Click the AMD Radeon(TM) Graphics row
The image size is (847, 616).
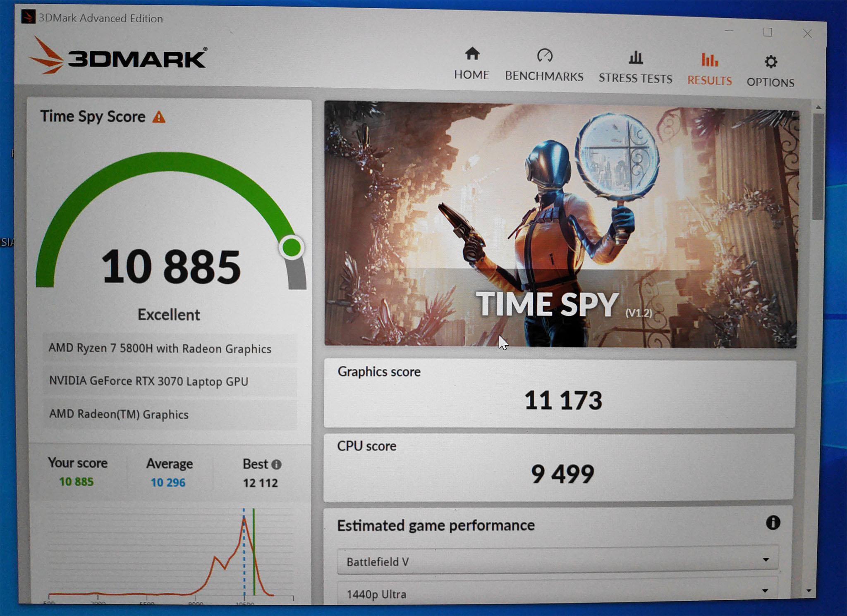click(x=170, y=414)
